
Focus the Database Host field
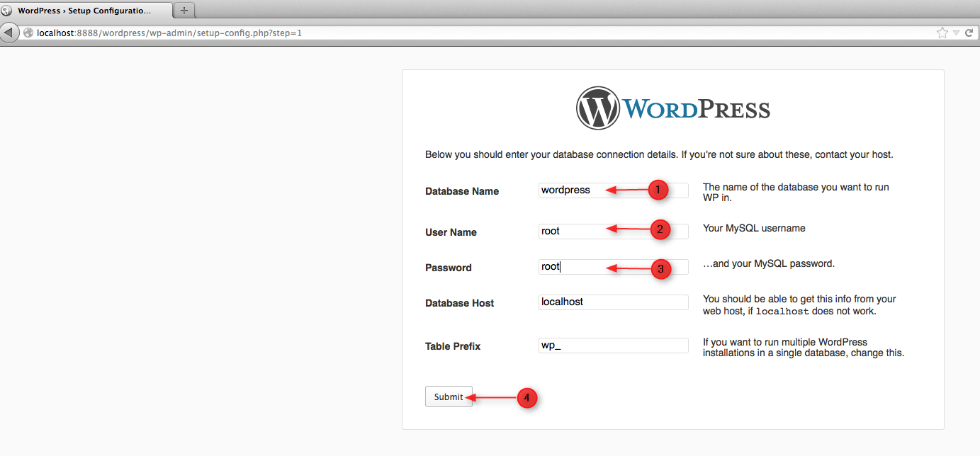[x=614, y=302]
